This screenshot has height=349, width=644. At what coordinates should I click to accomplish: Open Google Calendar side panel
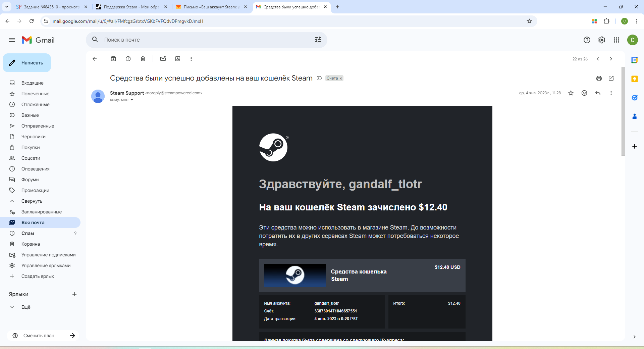point(634,60)
